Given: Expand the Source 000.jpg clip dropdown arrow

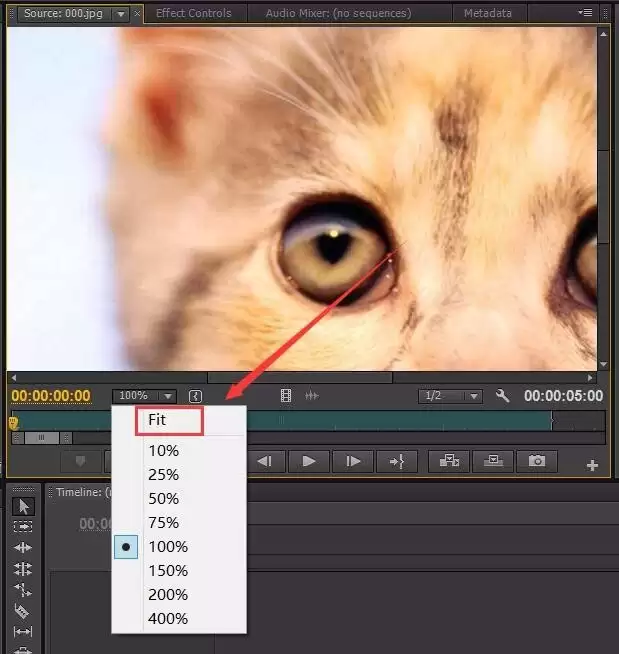Looking at the screenshot, I should pyautogui.click(x=121, y=14).
